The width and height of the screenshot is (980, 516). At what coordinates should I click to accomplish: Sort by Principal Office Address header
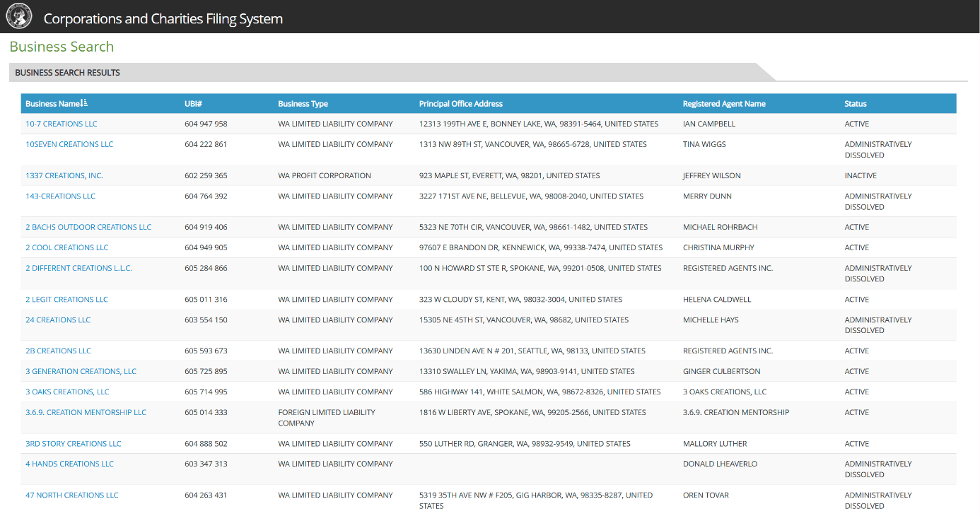pos(461,104)
